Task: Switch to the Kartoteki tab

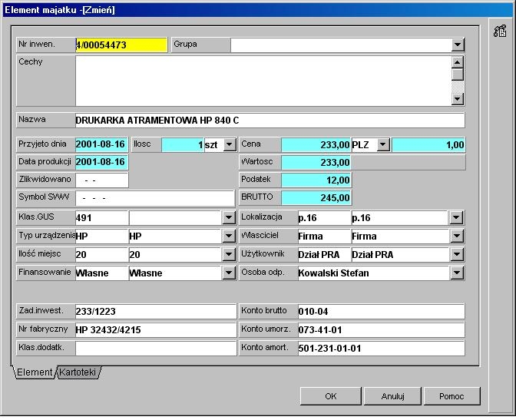Action: click(78, 372)
